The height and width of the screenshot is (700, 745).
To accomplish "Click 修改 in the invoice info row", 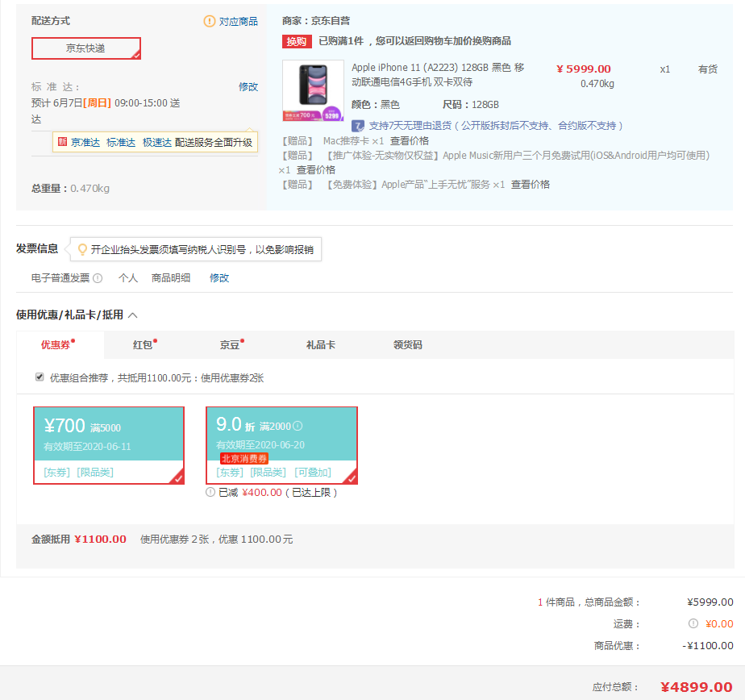I will [x=219, y=278].
